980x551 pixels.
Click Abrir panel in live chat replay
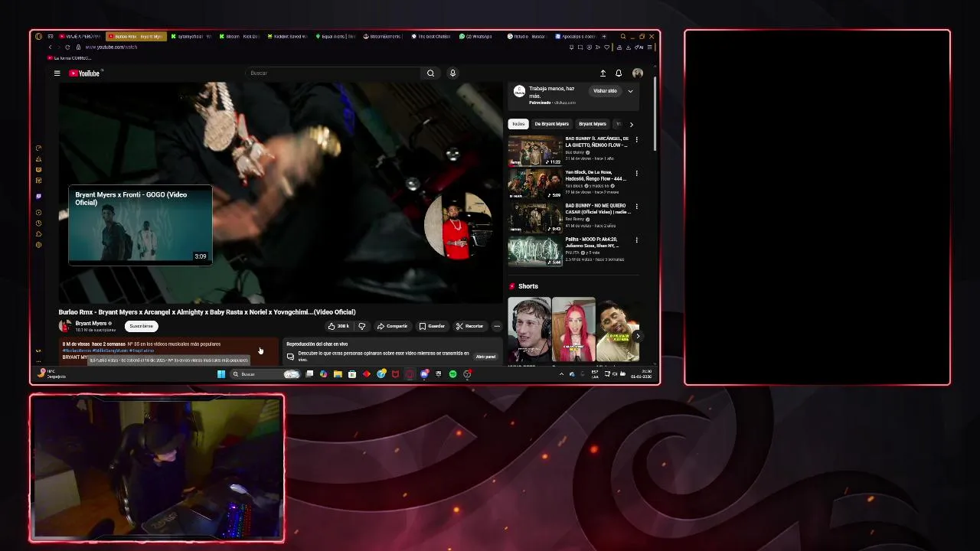485,357
